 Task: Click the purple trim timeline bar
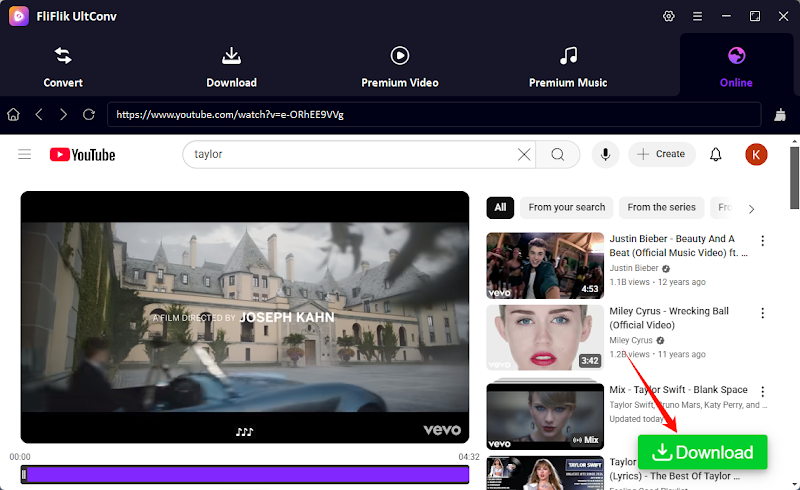point(245,475)
